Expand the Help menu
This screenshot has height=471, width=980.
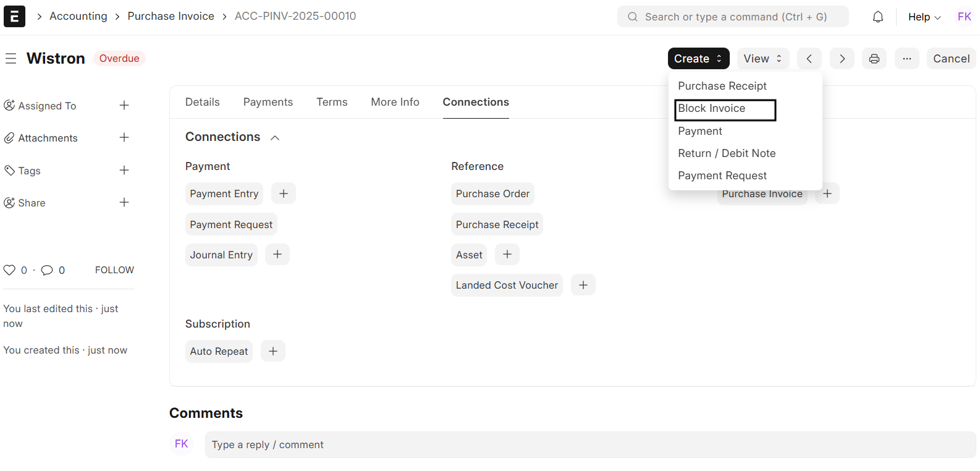click(x=924, y=17)
